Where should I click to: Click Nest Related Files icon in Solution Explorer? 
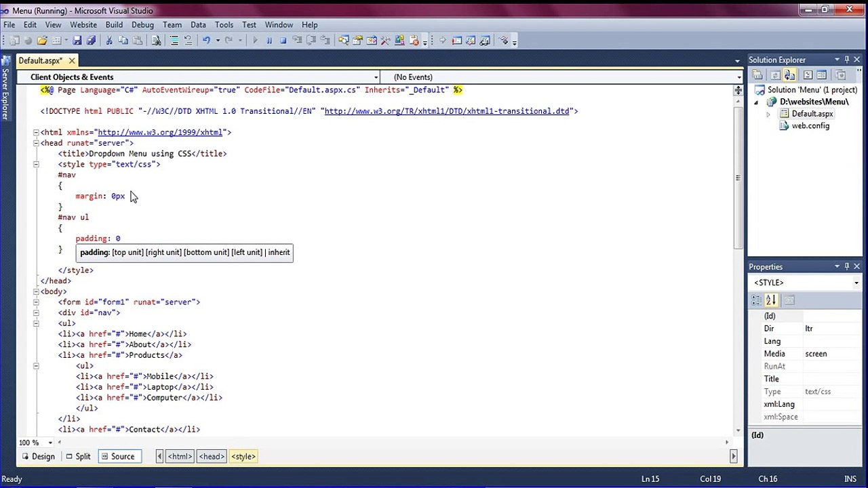789,75
